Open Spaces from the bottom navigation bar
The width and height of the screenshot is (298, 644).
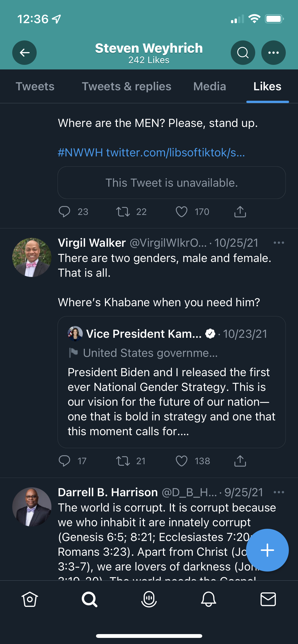[x=149, y=599]
